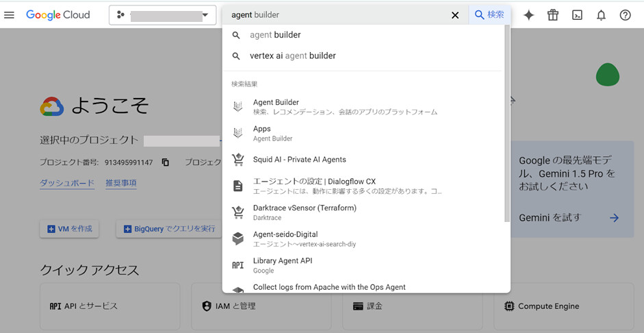Click the search results scrollbar

point(506,123)
